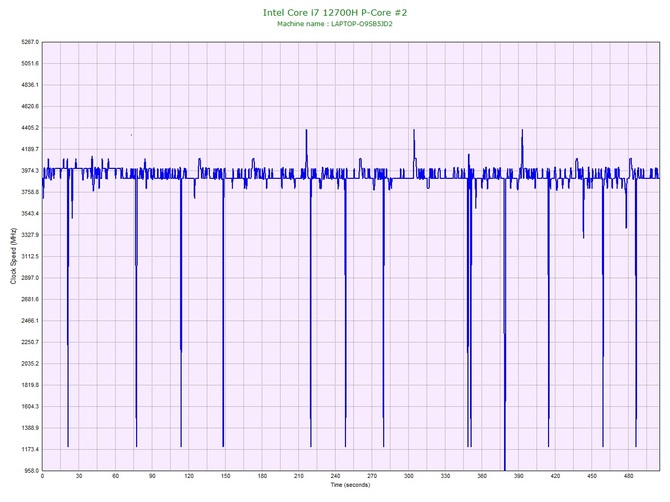Click x-axis tick label 300
The height and width of the screenshot is (502, 670).
tap(409, 476)
